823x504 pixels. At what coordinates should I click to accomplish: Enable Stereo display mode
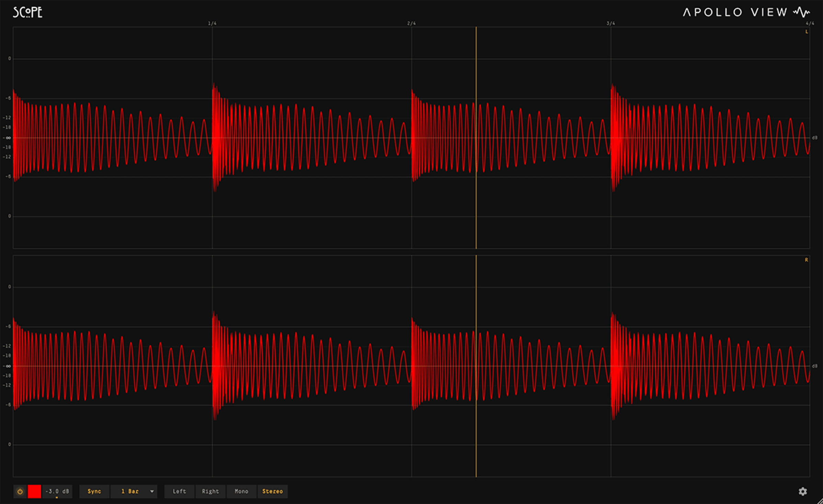pyautogui.click(x=272, y=491)
